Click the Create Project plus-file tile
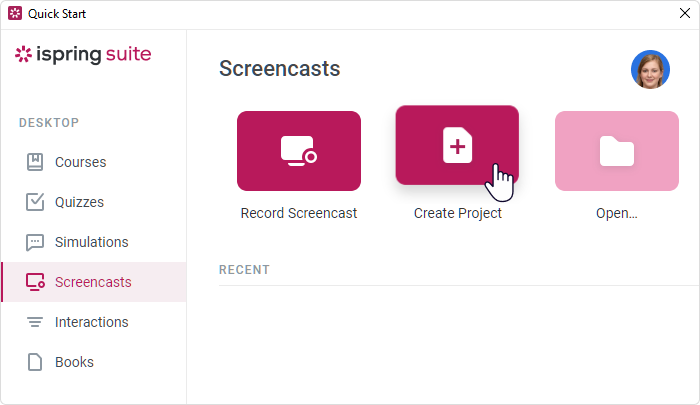 click(x=457, y=145)
